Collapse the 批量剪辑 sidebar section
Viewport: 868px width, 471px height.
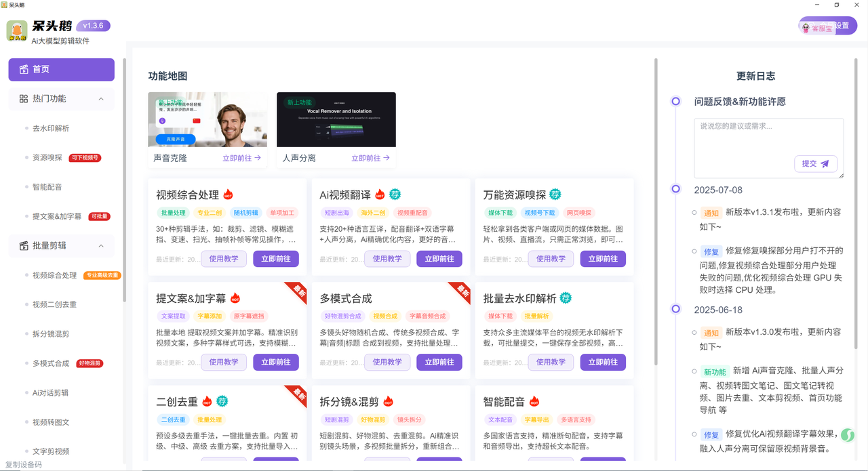pyautogui.click(x=101, y=245)
